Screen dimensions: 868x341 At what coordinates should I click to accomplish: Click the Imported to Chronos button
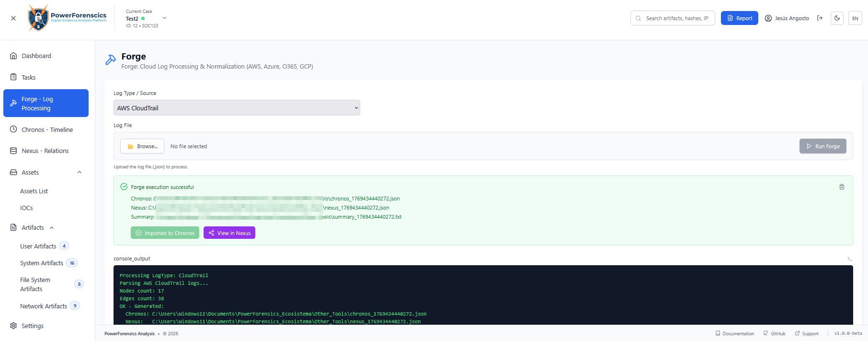[x=165, y=233]
